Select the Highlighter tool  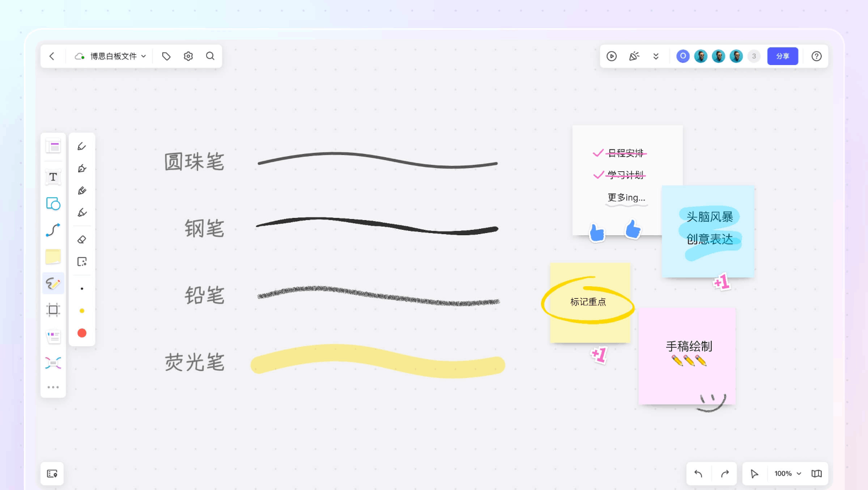tap(82, 212)
